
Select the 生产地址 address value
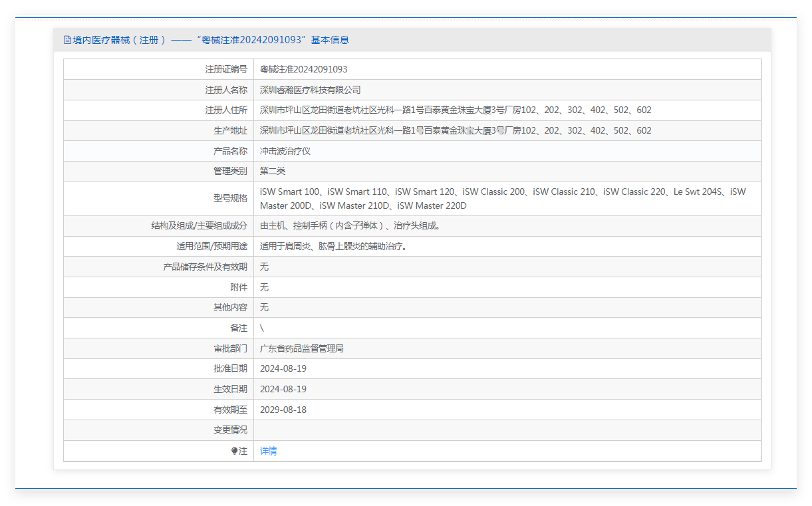pyautogui.click(x=456, y=130)
